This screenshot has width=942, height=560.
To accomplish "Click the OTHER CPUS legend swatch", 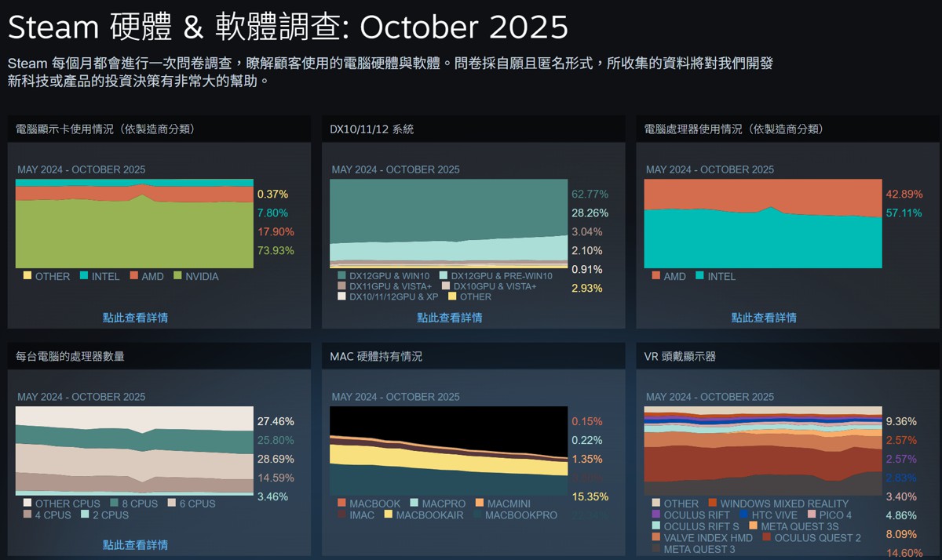I will pyautogui.click(x=27, y=504).
